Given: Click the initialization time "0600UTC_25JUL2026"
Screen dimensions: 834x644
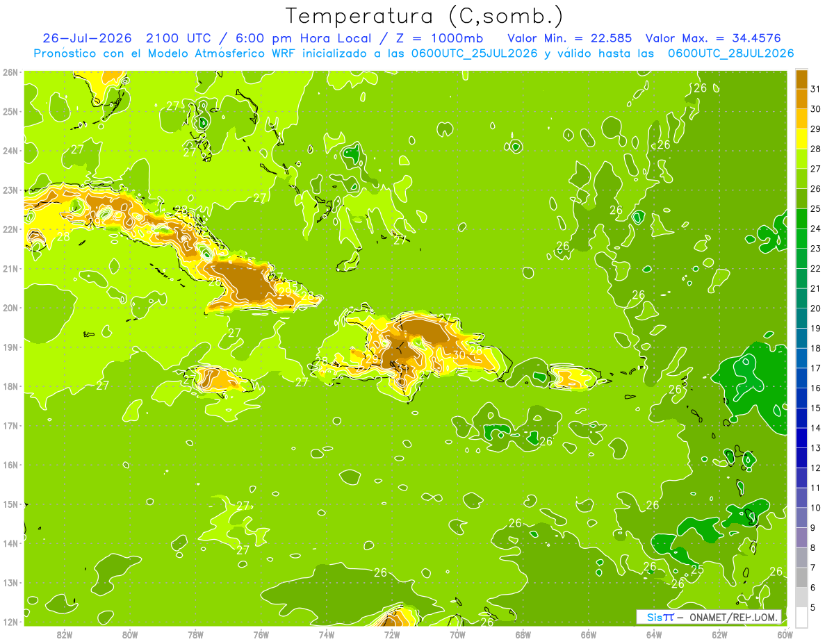Looking at the screenshot, I should [473, 53].
